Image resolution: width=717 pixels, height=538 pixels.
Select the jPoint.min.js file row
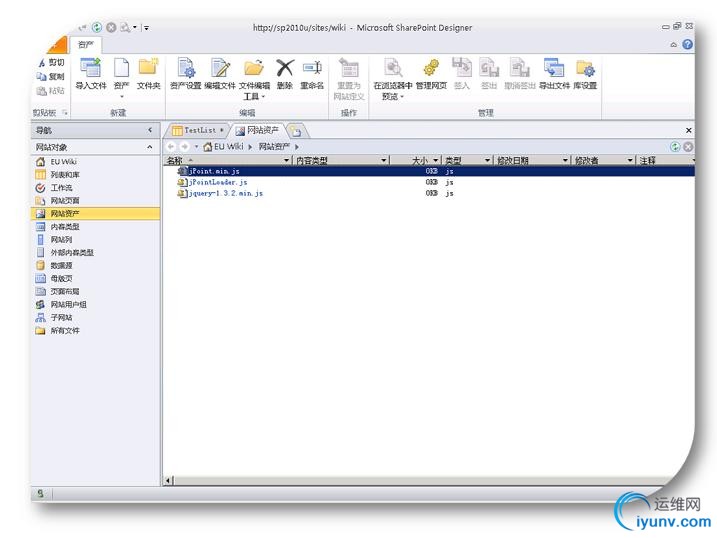429,171
